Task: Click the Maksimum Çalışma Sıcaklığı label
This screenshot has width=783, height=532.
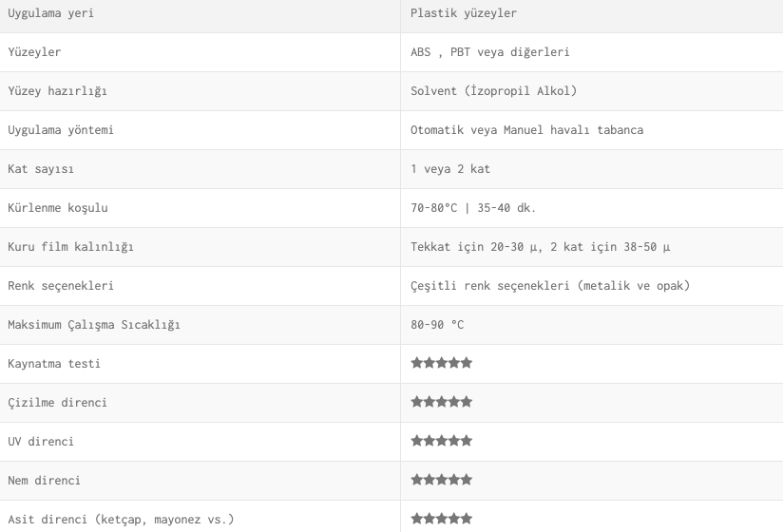Action: [94, 324]
